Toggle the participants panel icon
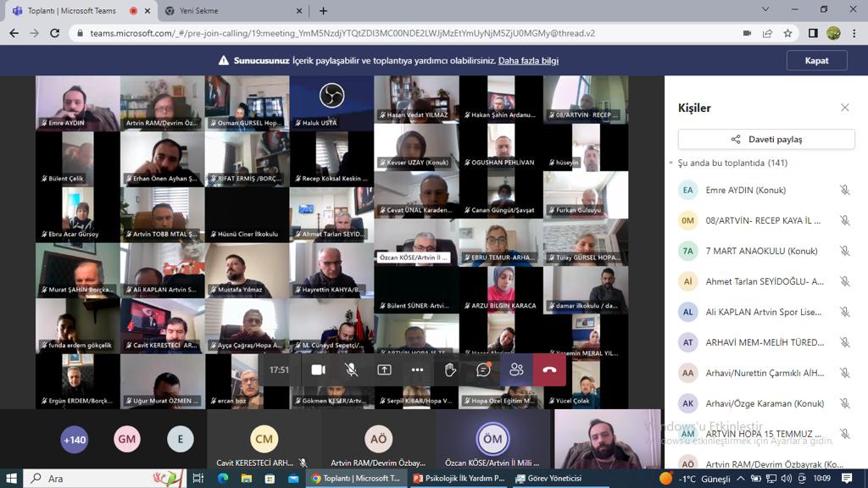 click(x=516, y=370)
